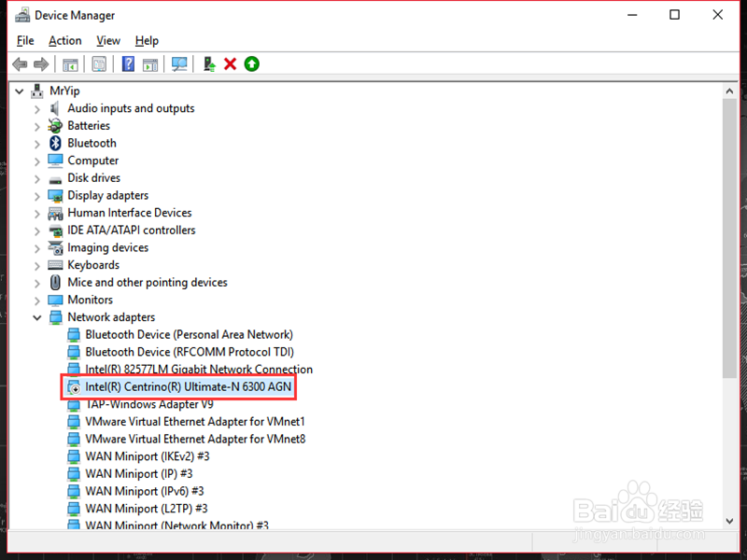Expand the Batteries node arrow
747x560 pixels.
37,127
